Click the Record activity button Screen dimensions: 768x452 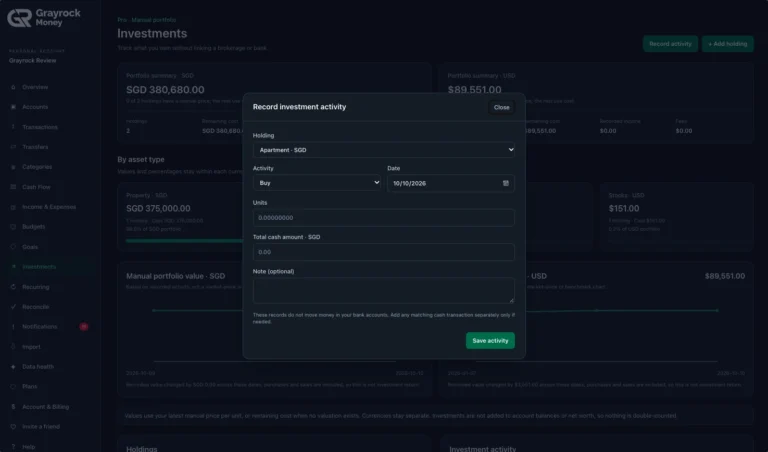tap(670, 44)
